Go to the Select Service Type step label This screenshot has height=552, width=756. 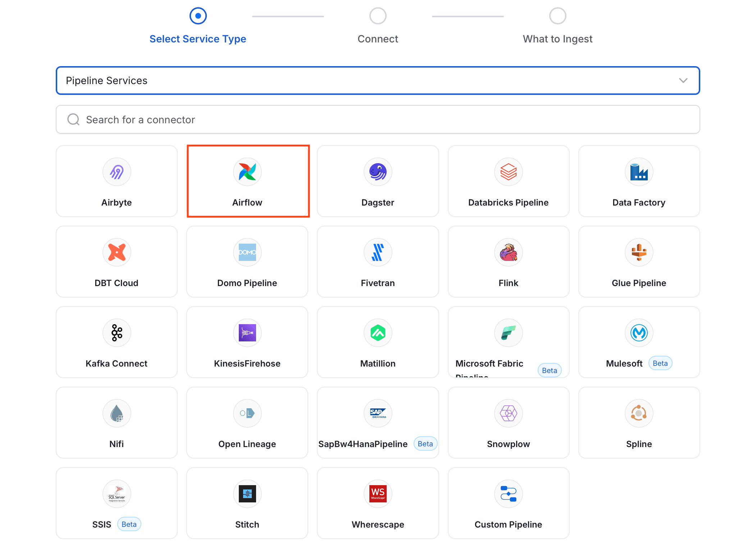198,39
